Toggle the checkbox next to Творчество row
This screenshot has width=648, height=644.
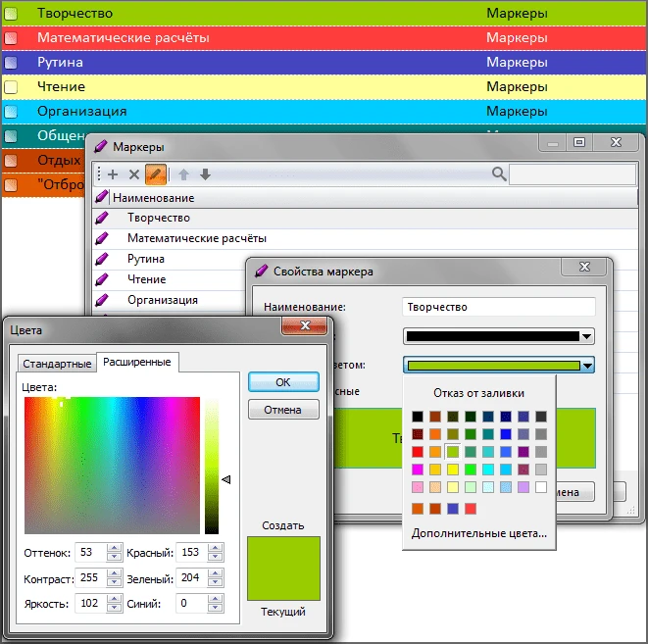(x=11, y=15)
